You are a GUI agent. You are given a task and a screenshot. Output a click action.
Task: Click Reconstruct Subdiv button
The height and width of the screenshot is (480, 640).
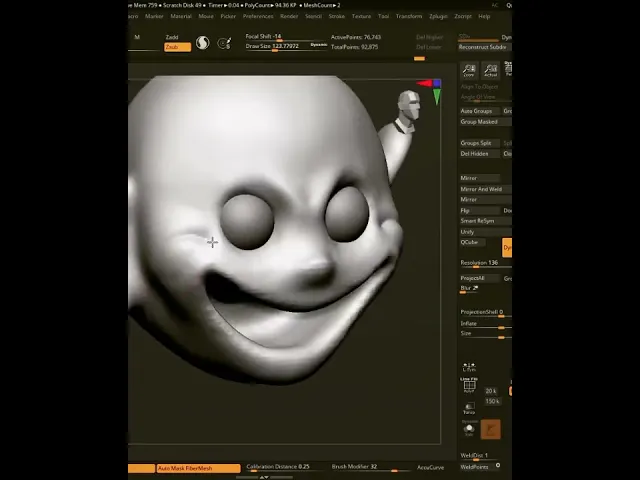coord(484,47)
